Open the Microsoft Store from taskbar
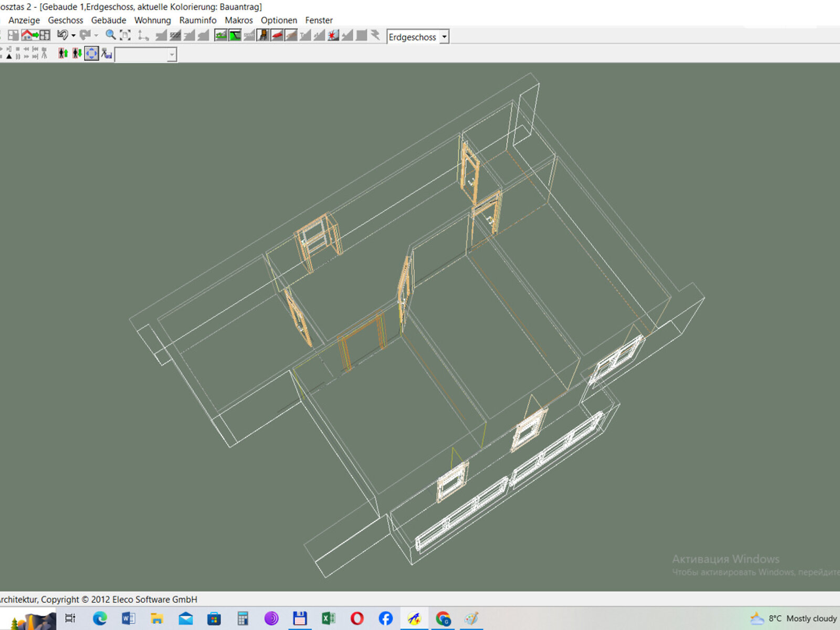Image resolution: width=840 pixels, height=630 pixels. [214, 618]
